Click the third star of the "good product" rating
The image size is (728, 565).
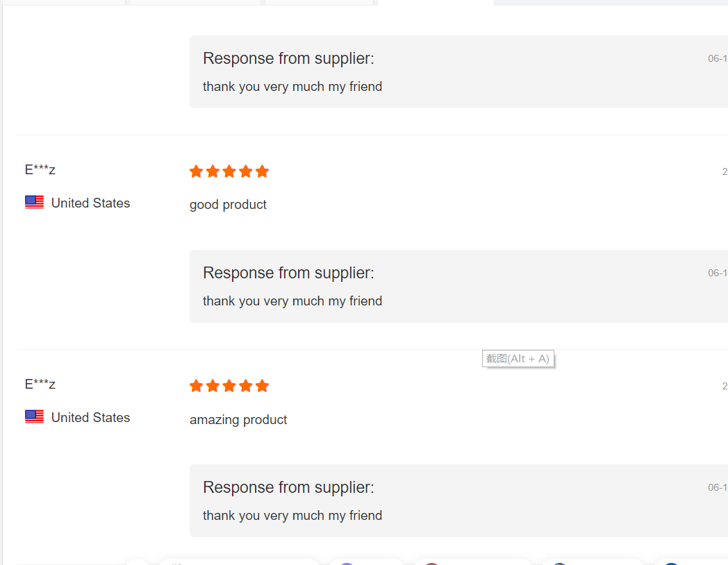pyautogui.click(x=229, y=171)
